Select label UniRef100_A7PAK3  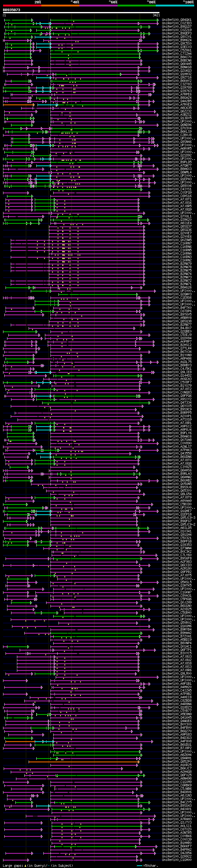(177, 450)
